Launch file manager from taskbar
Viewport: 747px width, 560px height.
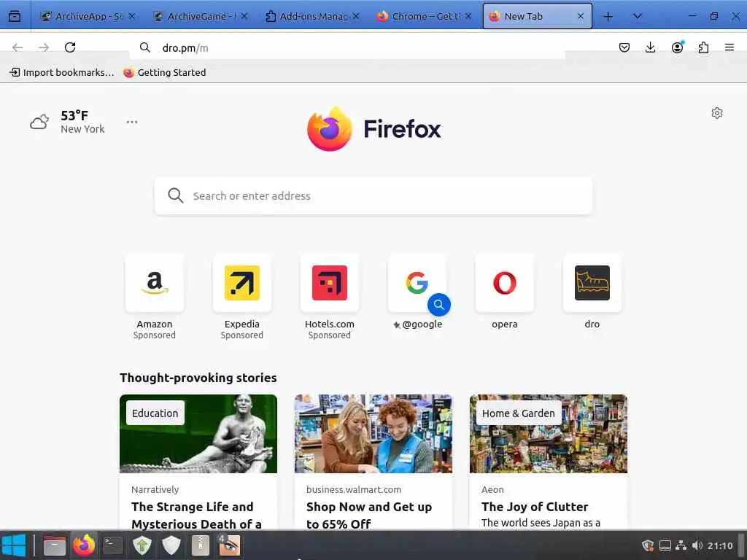[54, 545]
